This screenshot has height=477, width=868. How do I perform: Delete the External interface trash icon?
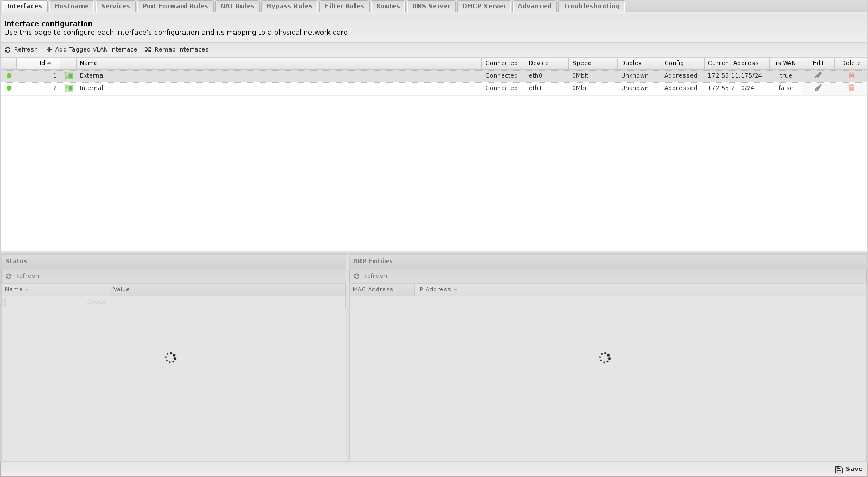point(851,75)
